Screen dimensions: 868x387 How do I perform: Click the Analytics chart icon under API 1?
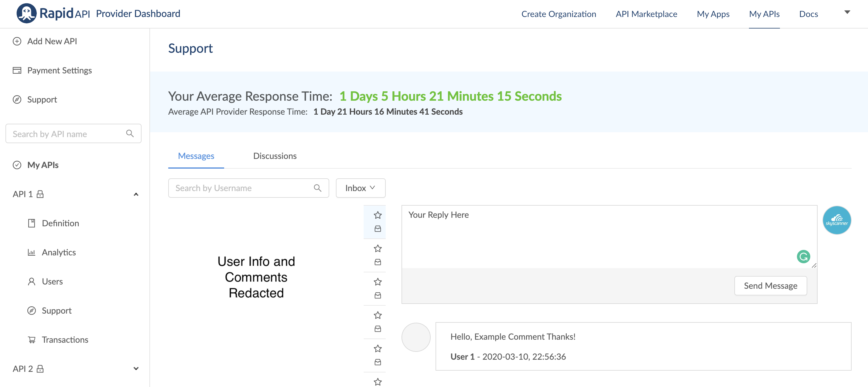click(31, 252)
